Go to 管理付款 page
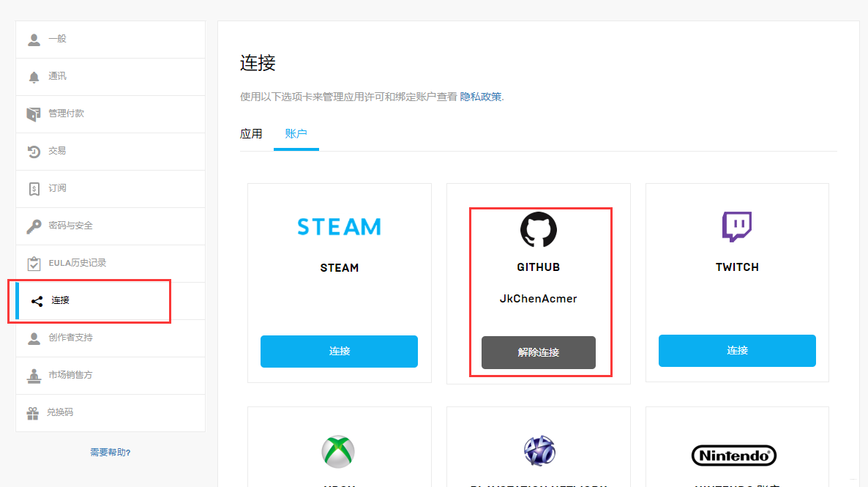 111,114
